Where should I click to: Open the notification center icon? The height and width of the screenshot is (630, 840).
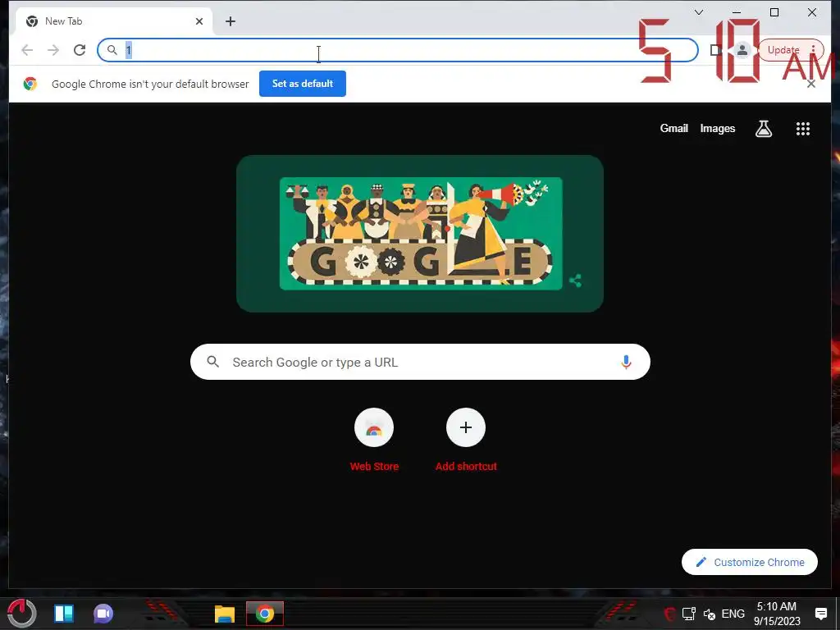click(x=820, y=614)
